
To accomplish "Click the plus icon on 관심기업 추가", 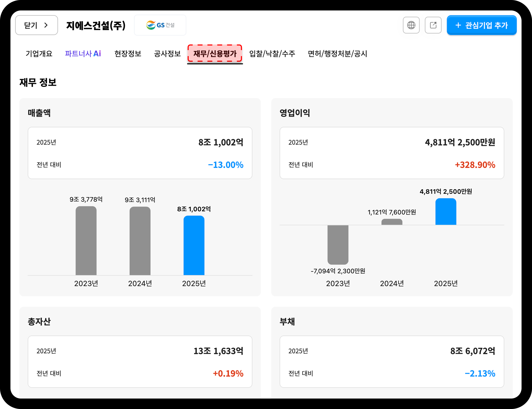I will point(458,25).
